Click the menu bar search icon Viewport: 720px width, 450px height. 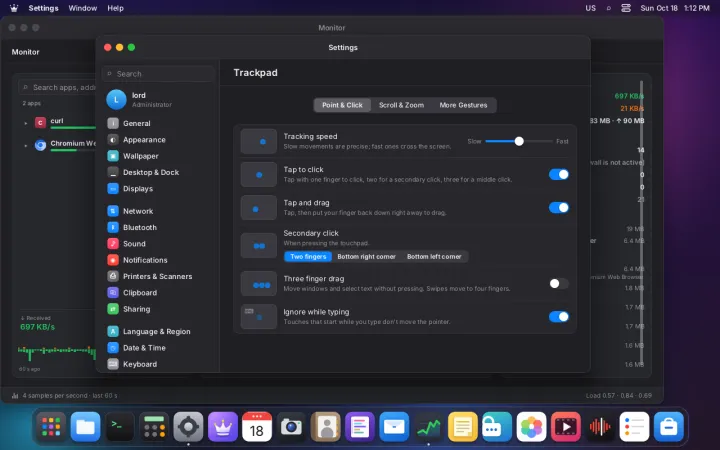[608, 8]
